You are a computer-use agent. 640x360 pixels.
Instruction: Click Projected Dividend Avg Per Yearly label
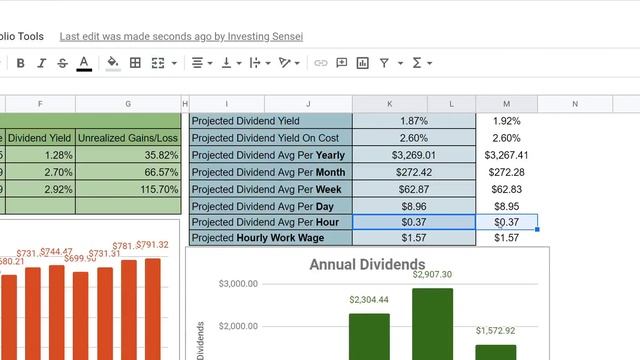271,155
